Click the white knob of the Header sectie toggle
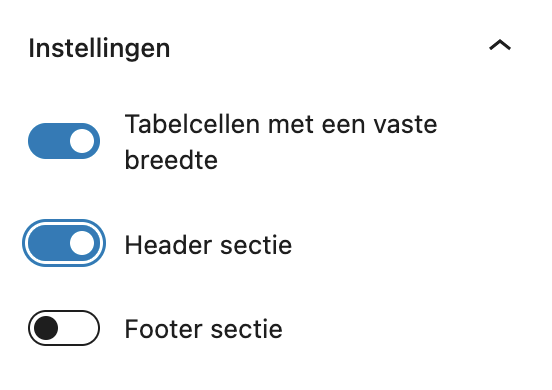 (x=82, y=243)
